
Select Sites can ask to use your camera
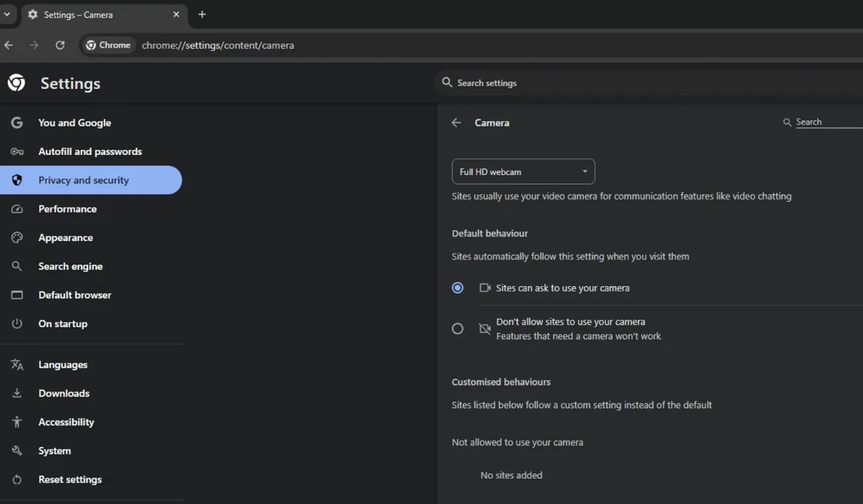click(458, 287)
